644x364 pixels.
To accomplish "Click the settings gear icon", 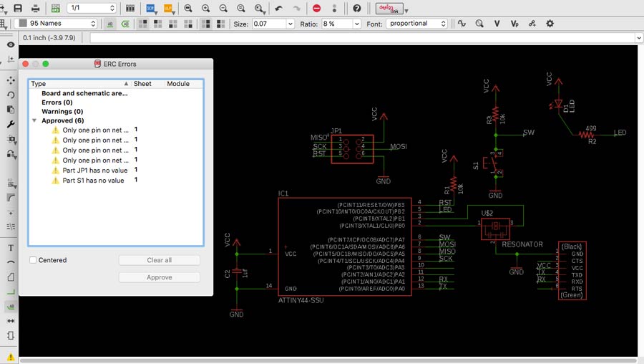I will (x=550, y=24).
